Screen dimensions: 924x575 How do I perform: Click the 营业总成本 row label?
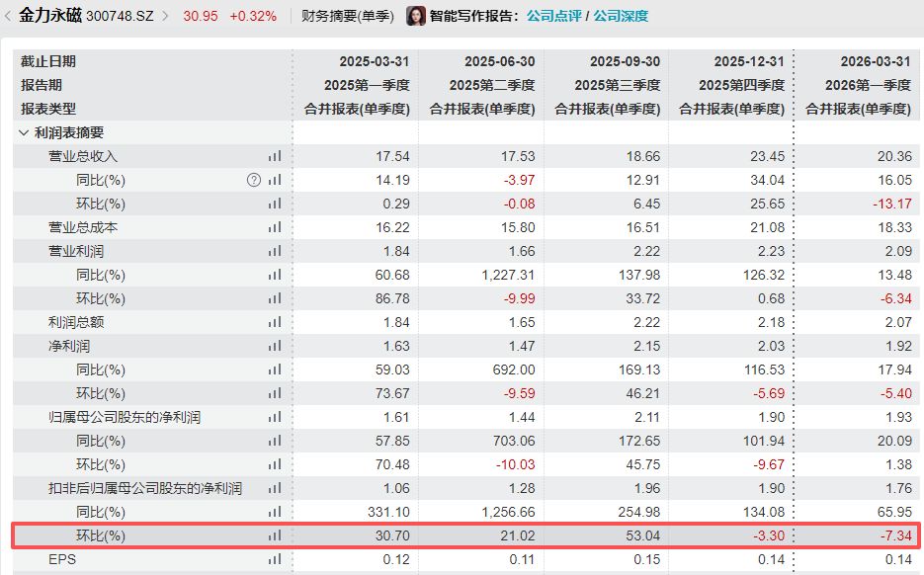83,227
